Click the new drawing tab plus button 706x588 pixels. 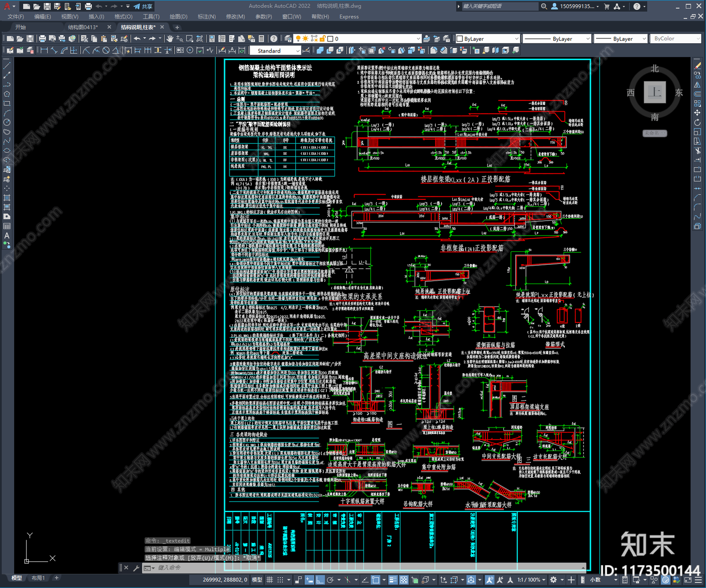(x=177, y=27)
